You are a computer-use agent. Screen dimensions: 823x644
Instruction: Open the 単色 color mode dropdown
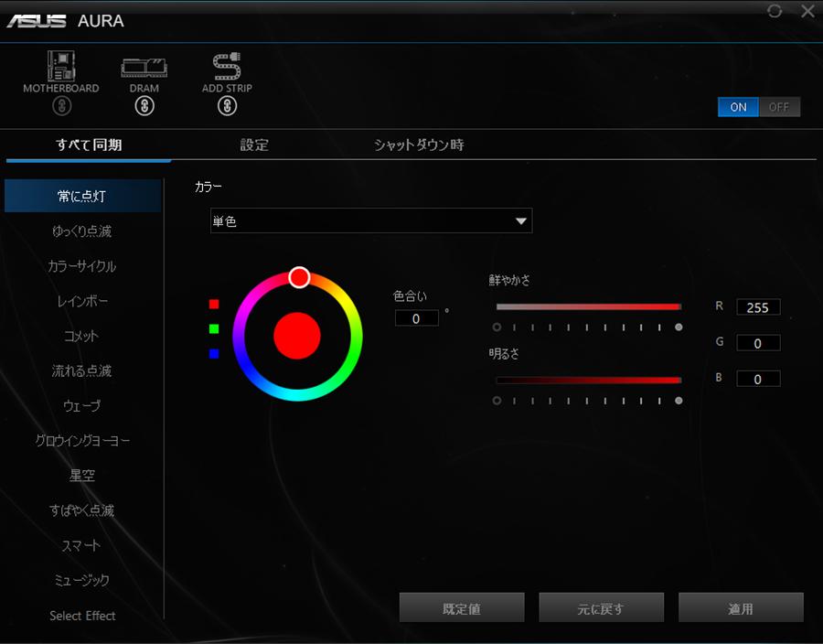371,220
